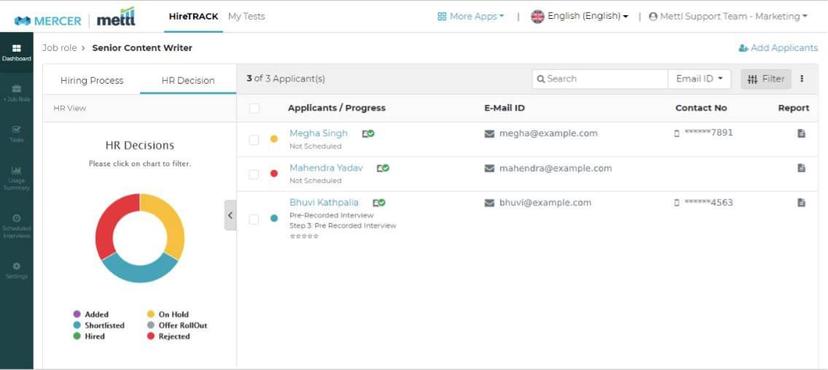Focus the applicant Search input field
The width and height of the screenshot is (828, 370).
tap(600, 79)
